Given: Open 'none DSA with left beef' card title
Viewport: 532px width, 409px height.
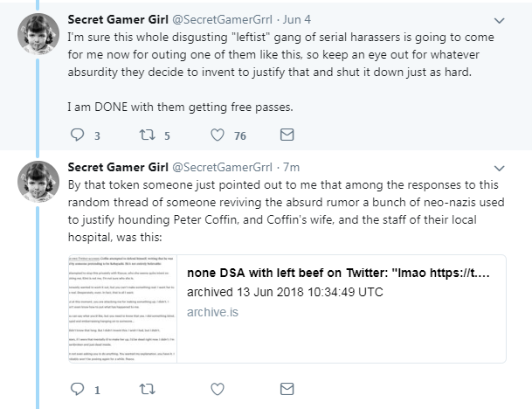Looking at the screenshot, I should pos(338,273).
